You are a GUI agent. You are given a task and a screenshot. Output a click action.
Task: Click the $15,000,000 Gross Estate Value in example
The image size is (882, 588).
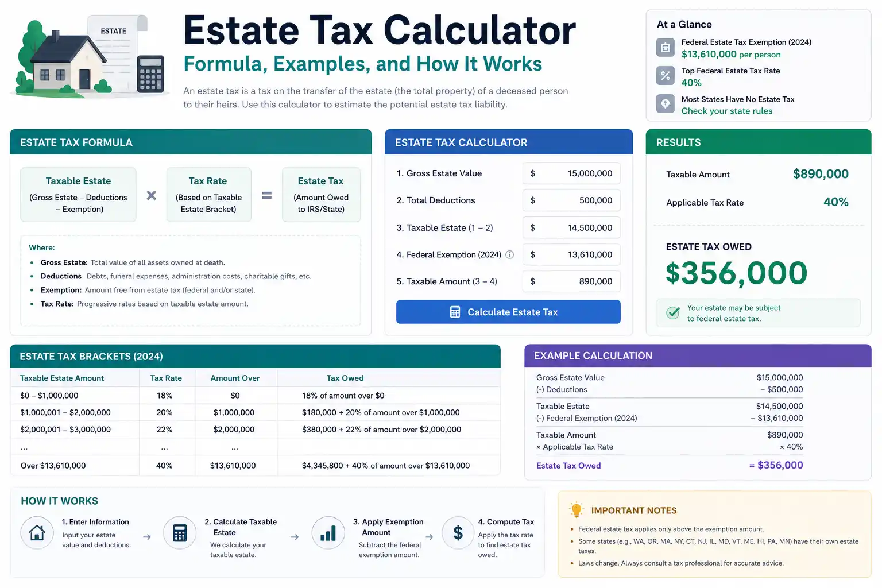pos(780,377)
